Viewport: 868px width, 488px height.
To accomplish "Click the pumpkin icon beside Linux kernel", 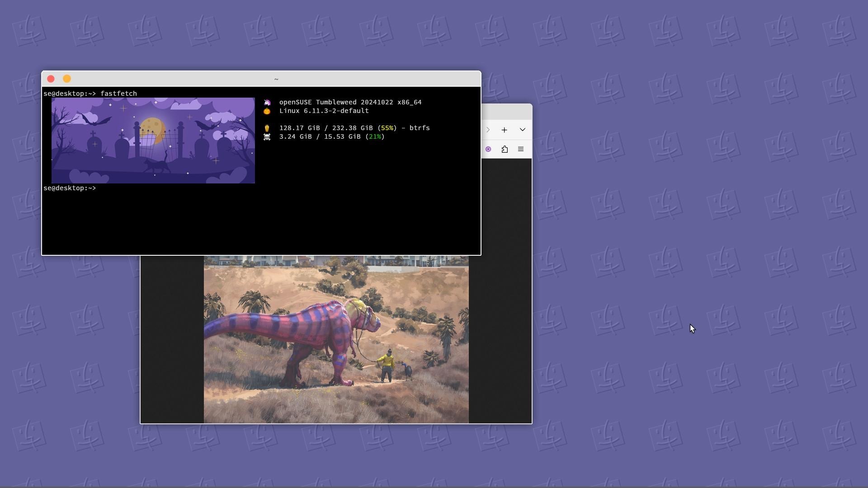I will click(267, 111).
